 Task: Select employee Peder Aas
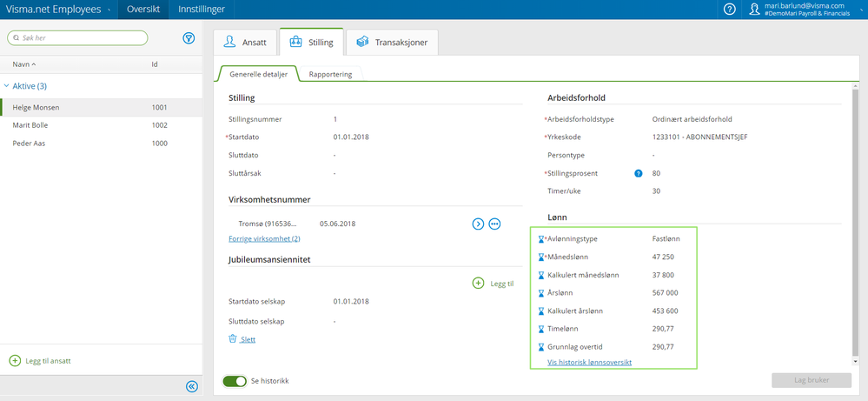click(x=102, y=143)
